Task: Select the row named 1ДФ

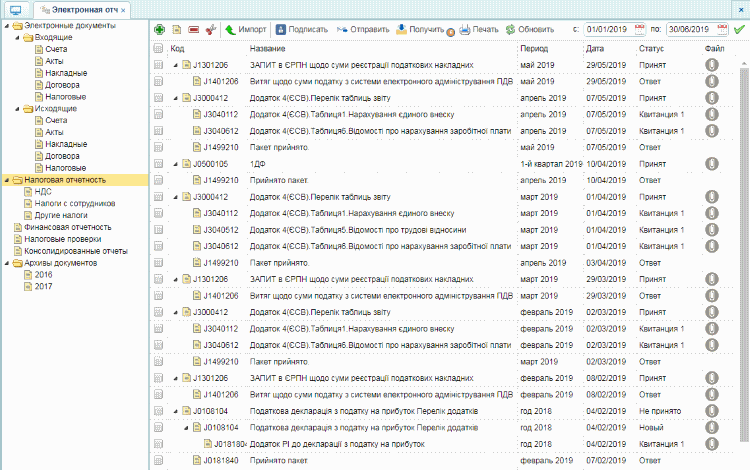Action: [x=257, y=164]
